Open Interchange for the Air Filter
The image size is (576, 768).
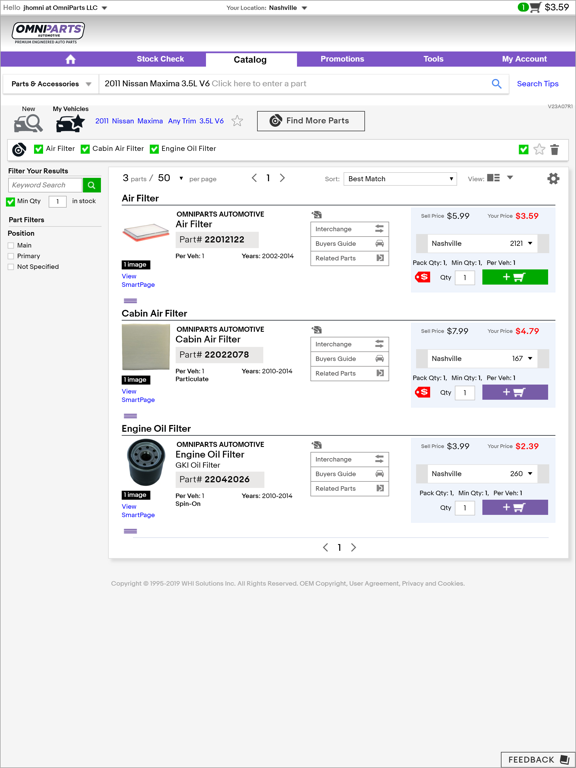coord(350,229)
